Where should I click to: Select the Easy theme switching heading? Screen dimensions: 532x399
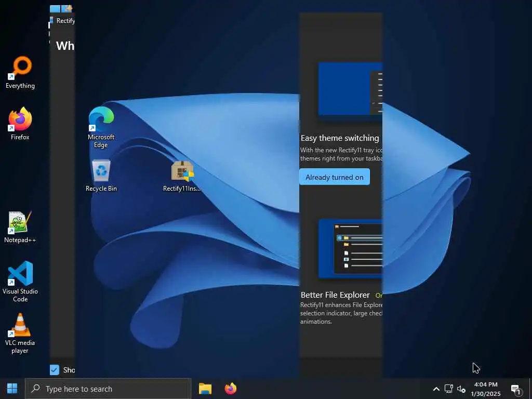340,138
